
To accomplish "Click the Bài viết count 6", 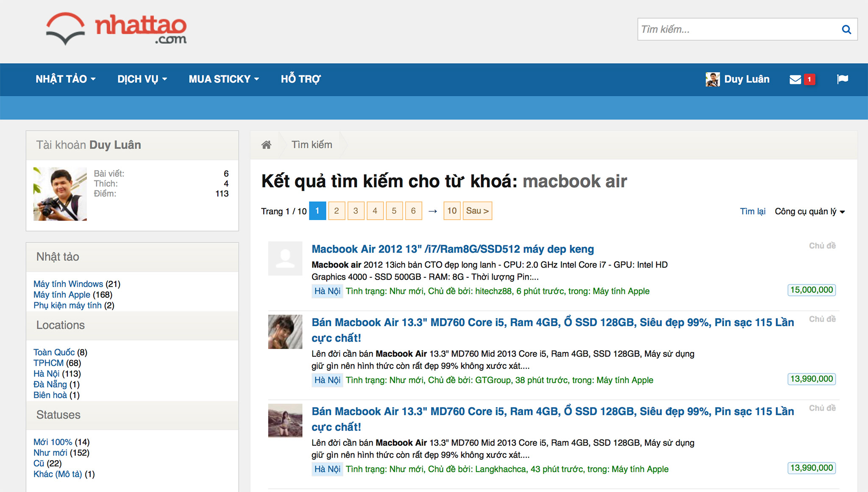I will pyautogui.click(x=226, y=173).
